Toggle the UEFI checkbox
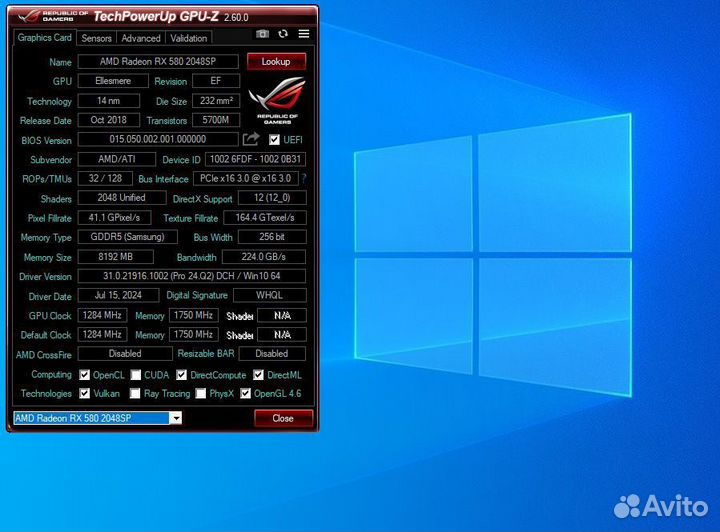The image size is (720, 532). click(x=274, y=140)
